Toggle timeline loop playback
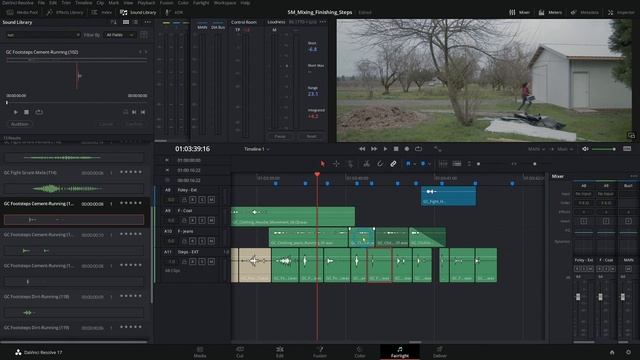 [418, 149]
